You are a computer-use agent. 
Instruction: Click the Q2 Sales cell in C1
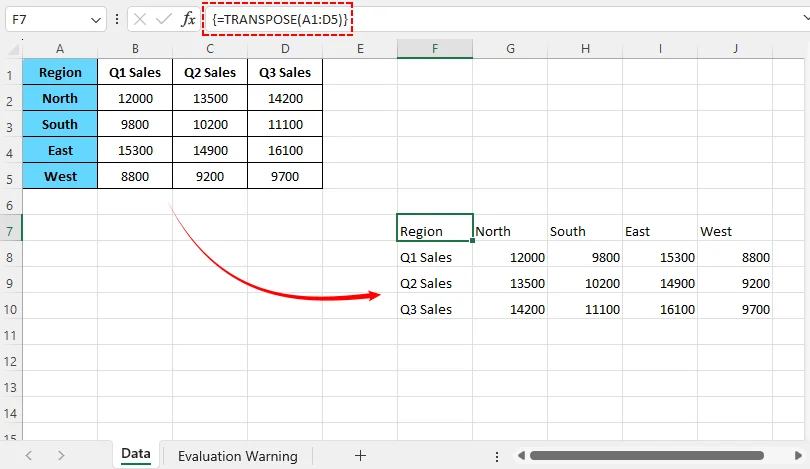210,72
